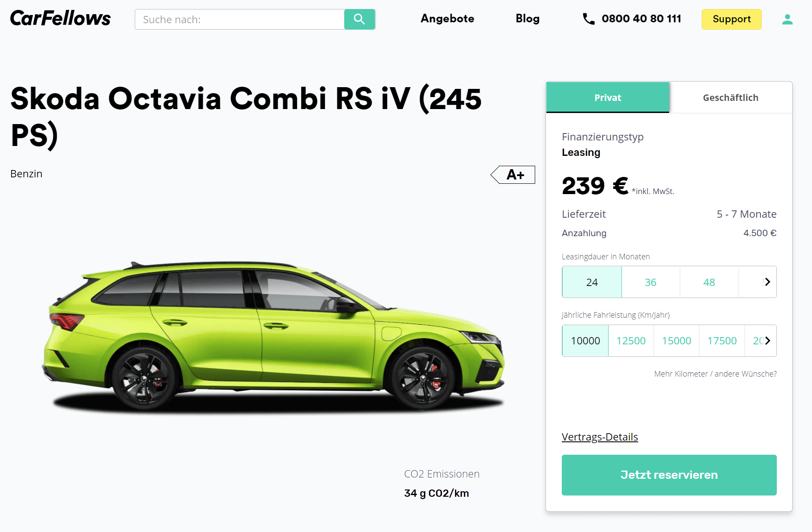Focus the Suche nach search field
The width and height of the screenshot is (812, 532).
[239, 19]
